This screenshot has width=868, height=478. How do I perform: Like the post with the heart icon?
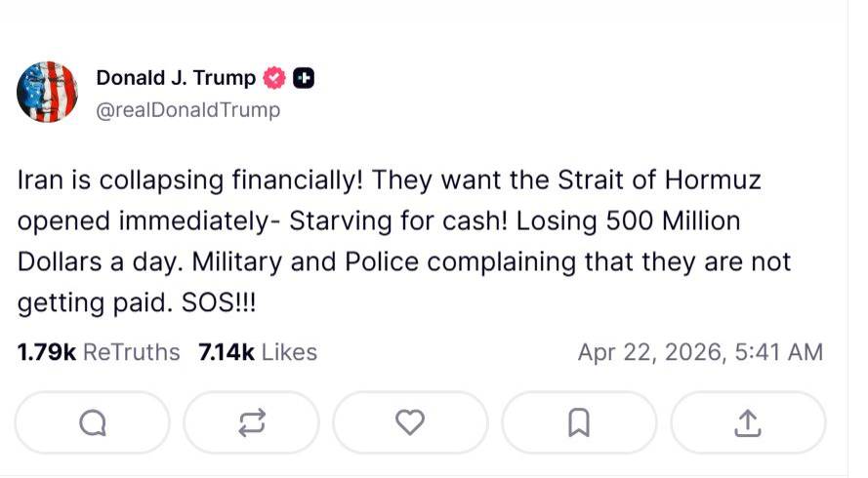(x=410, y=422)
